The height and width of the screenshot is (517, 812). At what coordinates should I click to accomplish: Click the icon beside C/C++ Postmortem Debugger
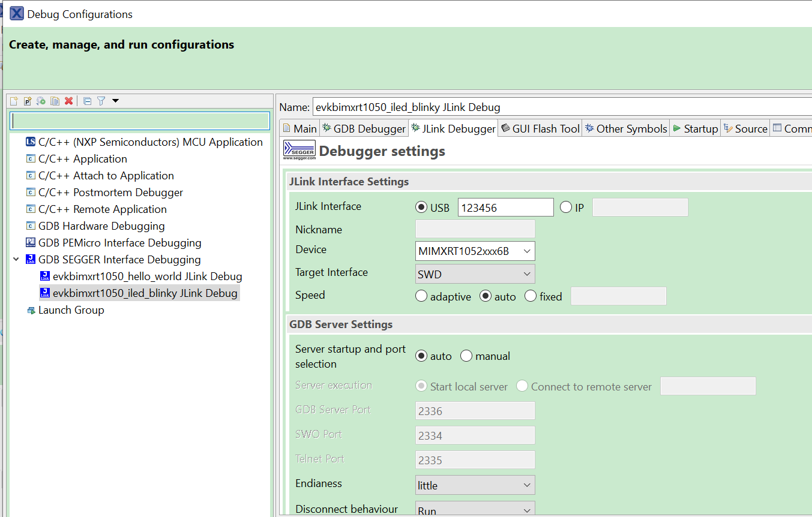(31, 193)
